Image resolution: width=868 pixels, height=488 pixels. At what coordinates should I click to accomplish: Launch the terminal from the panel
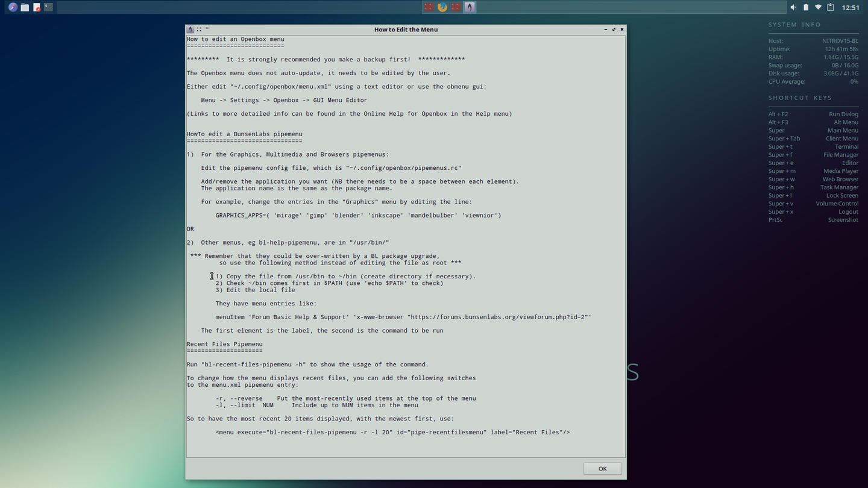tap(48, 7)
